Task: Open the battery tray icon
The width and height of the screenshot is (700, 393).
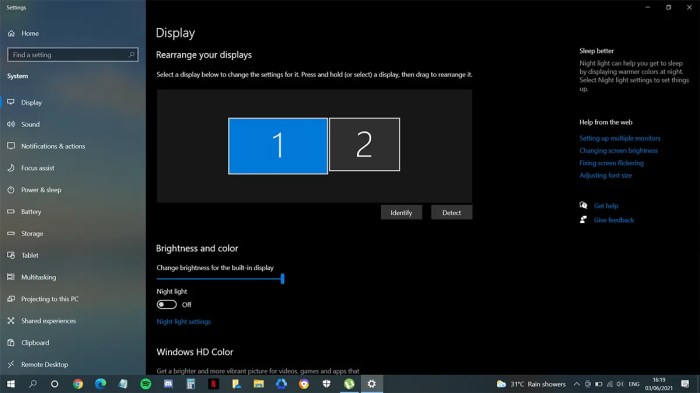Action: (x=599, y=384)
